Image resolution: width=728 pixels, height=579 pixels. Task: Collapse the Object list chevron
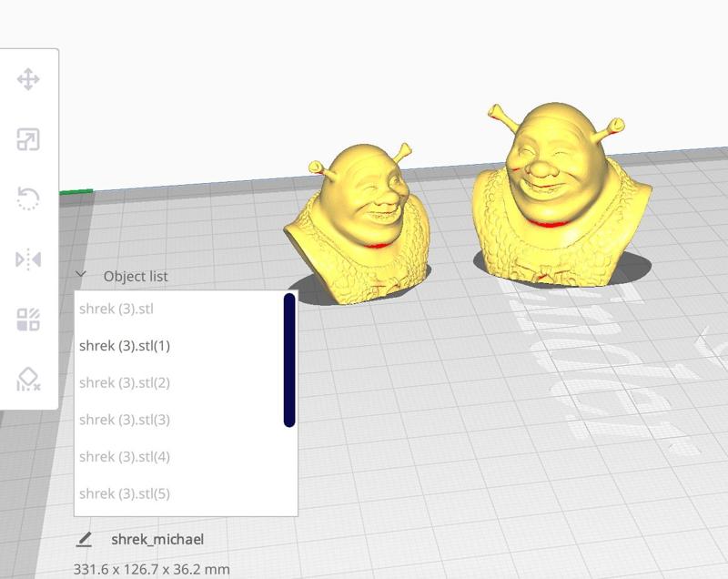81,274
